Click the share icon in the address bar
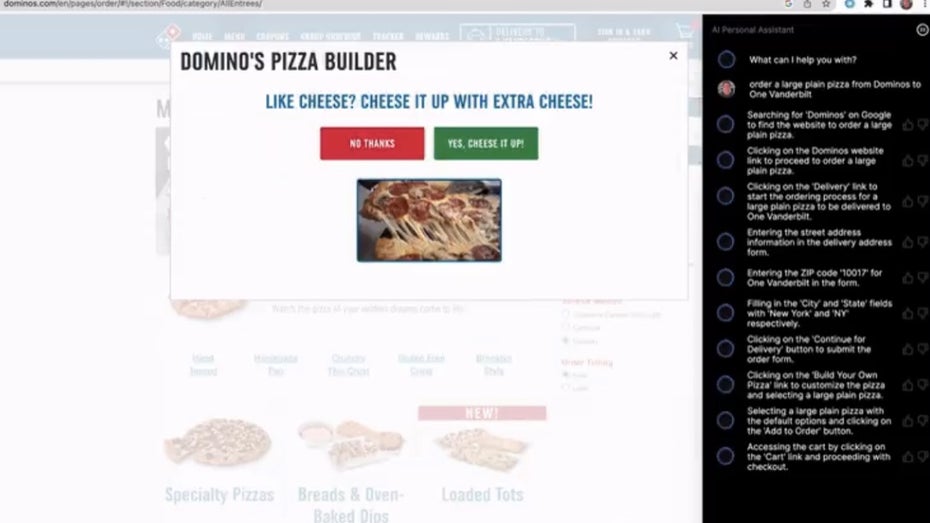Viewport: 930px width, 523px height. [807, 4]
